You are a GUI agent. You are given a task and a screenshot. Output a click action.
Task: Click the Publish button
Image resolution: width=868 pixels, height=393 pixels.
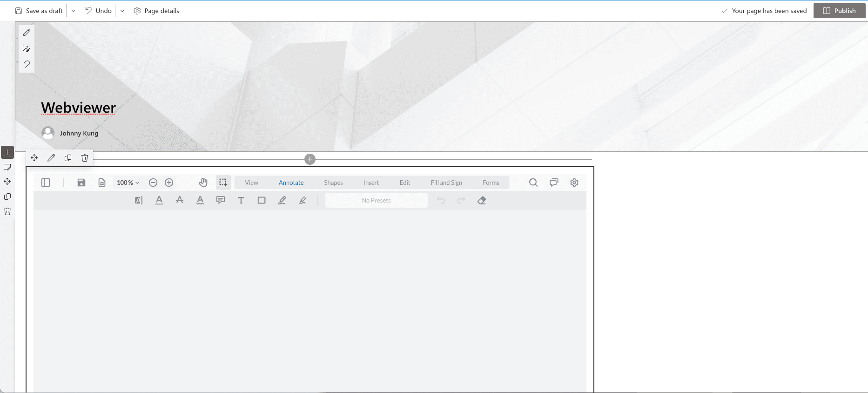839,11
